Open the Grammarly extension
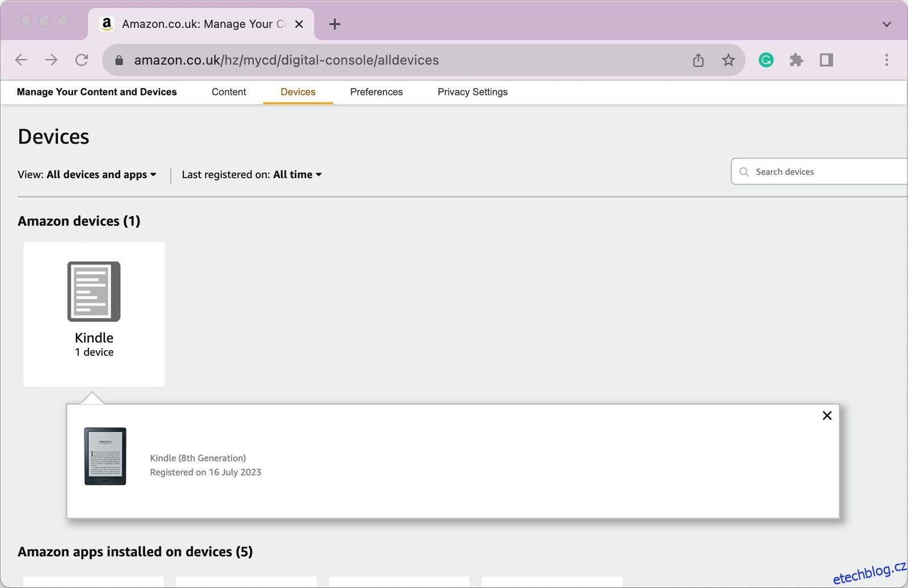 click(766, 60)
